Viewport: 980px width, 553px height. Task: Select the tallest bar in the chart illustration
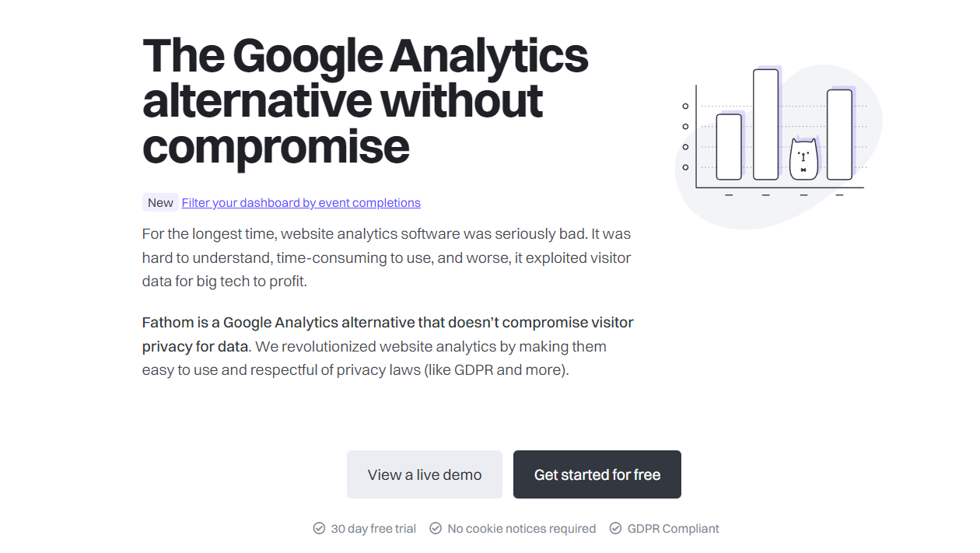[x=765, y=124]
